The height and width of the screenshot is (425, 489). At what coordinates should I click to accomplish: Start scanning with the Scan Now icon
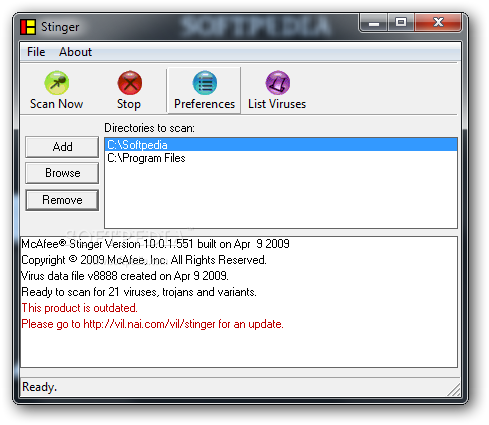click(x=57, y=83)
